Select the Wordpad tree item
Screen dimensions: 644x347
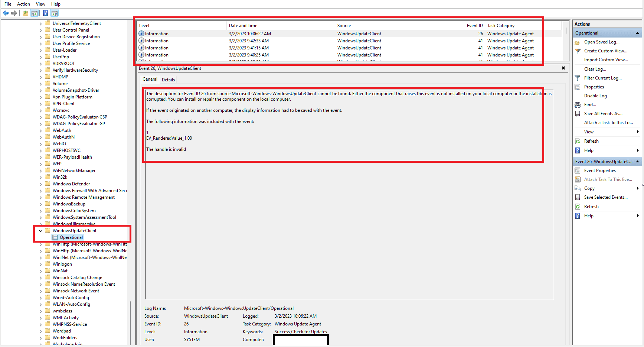tap(62, 331)
